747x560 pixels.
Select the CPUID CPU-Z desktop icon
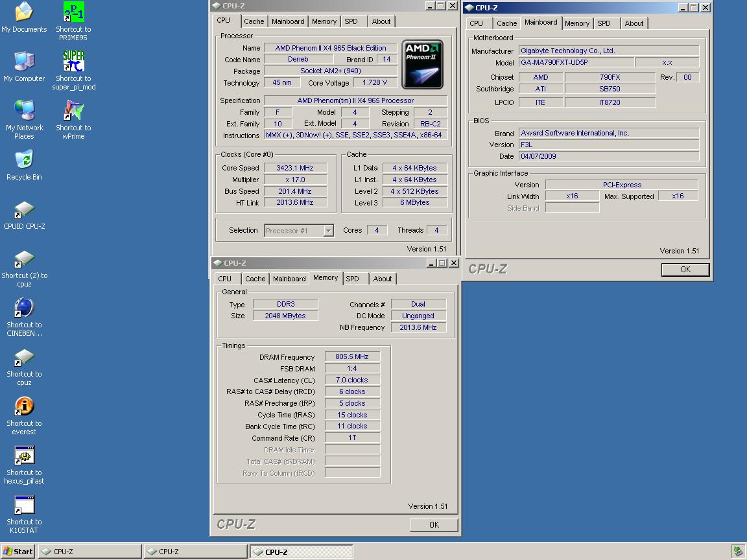[x=24, y=209]
